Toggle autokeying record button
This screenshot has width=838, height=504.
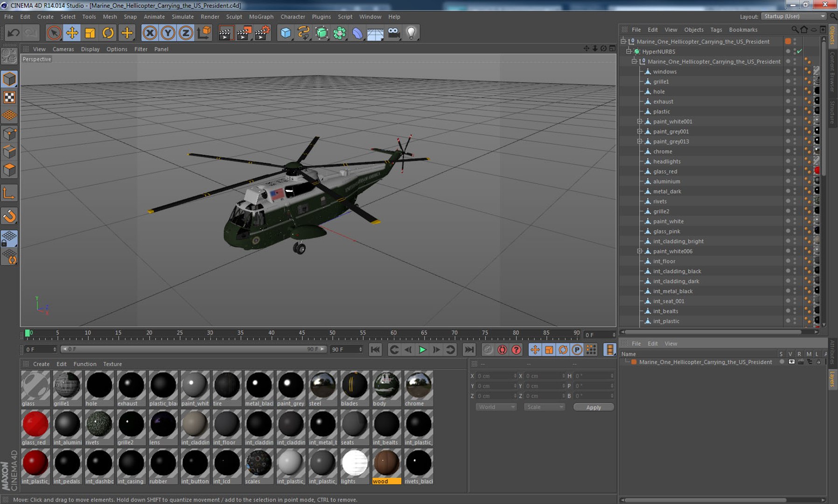[x=502, y=350]
